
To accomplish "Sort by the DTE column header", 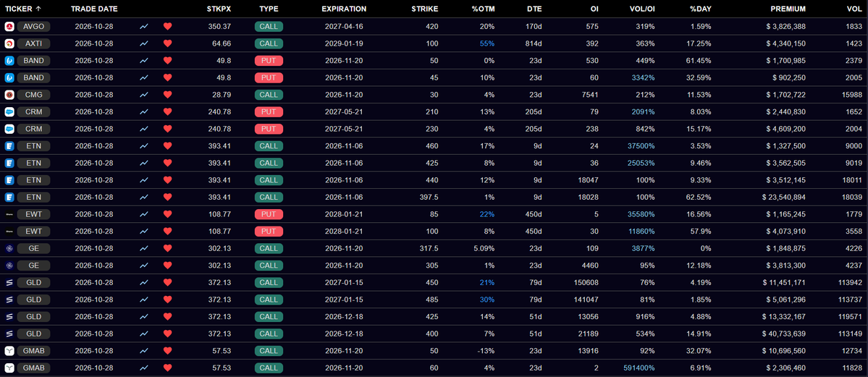I will click(535, 9).
